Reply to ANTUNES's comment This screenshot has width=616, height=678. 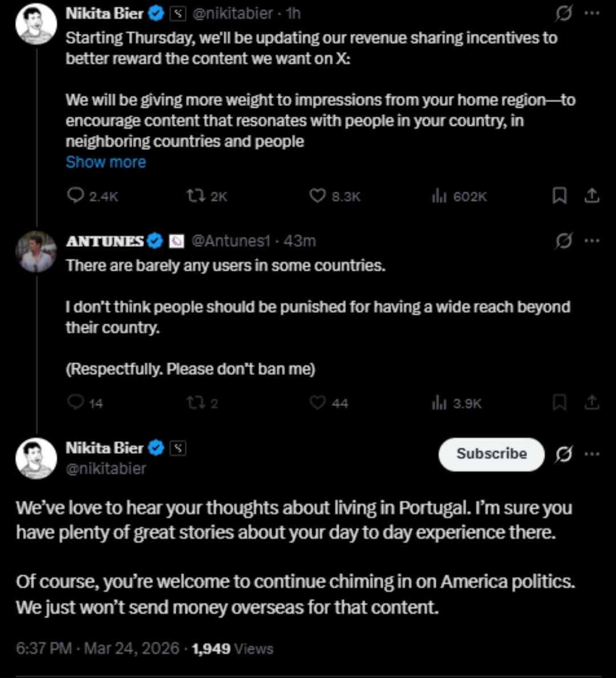click(76, 403)
